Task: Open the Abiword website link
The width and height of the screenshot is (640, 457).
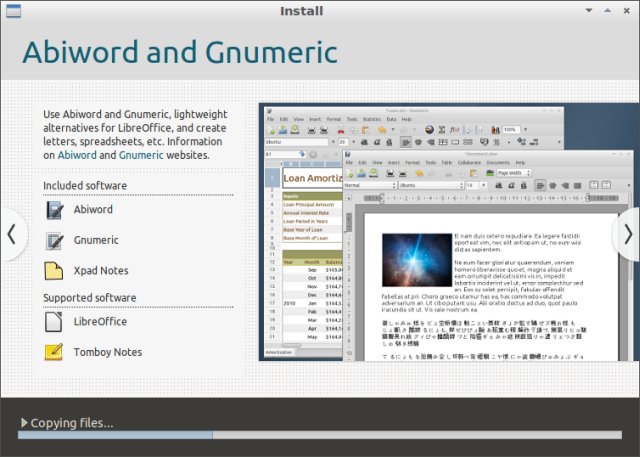Action: (77, 155)
